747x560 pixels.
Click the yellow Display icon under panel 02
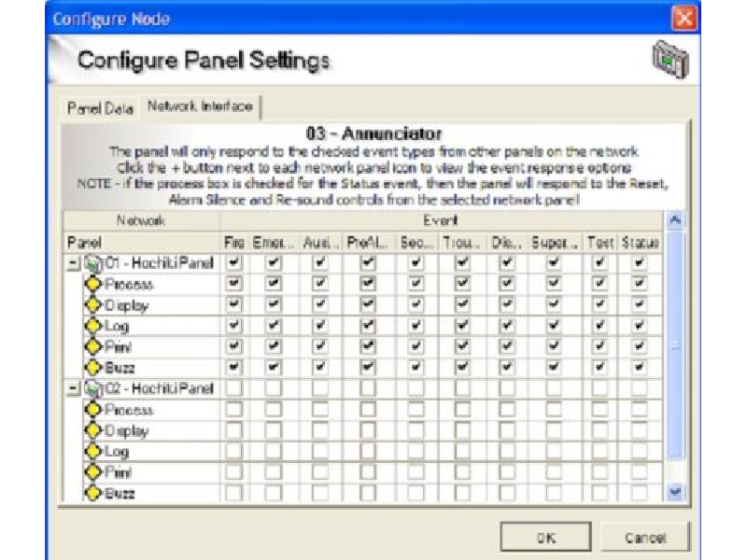(x=93, y=431)
